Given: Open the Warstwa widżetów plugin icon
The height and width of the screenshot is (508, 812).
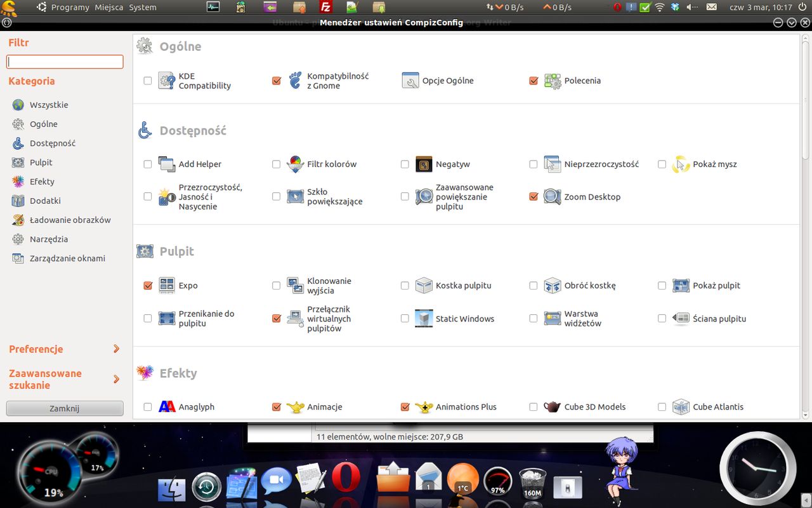Looking at the screenshot, I should point(553,319).
